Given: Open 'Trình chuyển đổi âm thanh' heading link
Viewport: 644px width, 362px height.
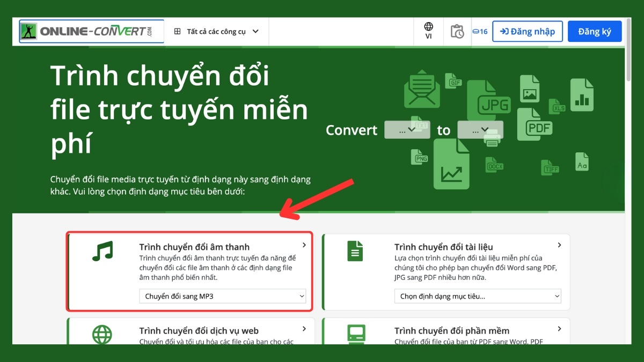Looking at the screenshot, I should click(194, 247).
